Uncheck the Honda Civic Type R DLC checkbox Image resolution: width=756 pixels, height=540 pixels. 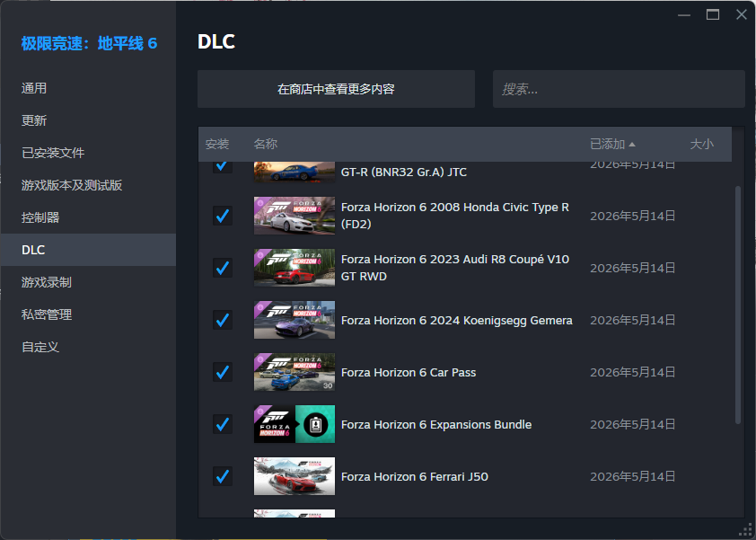pos(223,216)
